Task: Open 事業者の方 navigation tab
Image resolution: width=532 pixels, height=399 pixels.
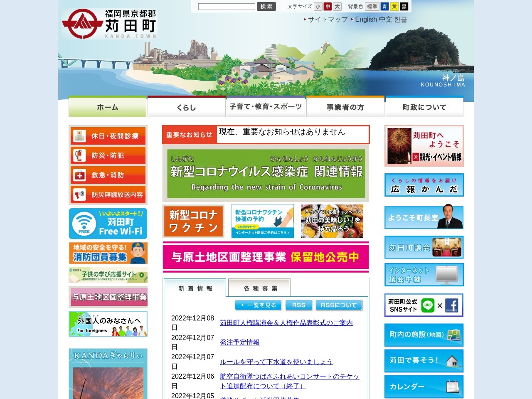Action: point(345,107)
